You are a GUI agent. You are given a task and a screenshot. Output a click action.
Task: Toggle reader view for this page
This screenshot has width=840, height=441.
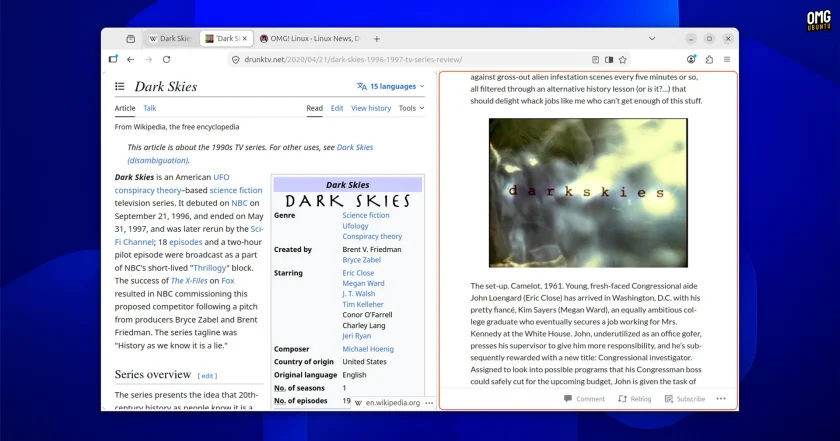pos(595,59)
